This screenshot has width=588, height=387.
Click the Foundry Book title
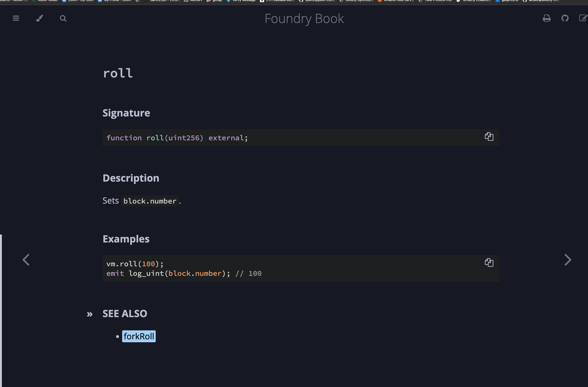point(304,19)
